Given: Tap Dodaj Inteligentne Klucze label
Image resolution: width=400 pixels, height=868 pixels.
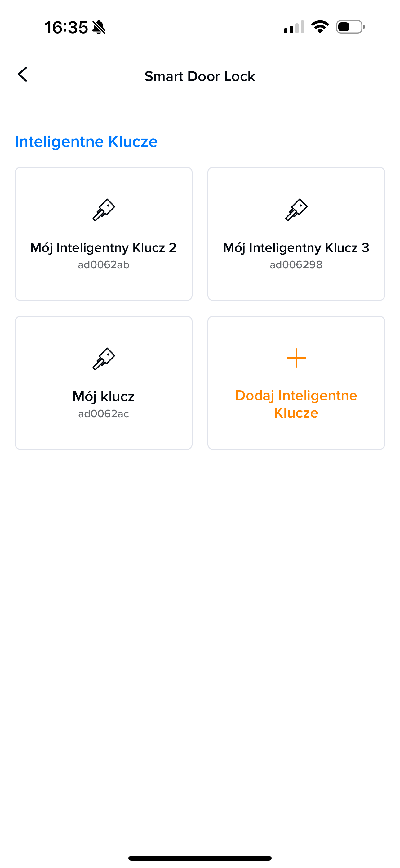Looking at the screenshot, I should point(296,404).
